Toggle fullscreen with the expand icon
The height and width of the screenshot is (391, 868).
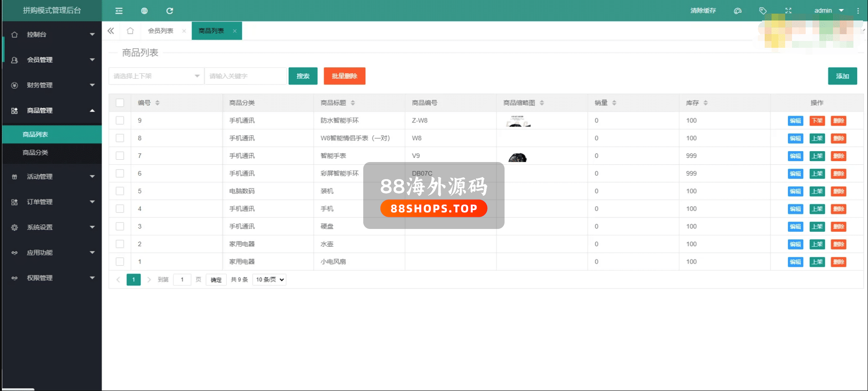(788, 11)
